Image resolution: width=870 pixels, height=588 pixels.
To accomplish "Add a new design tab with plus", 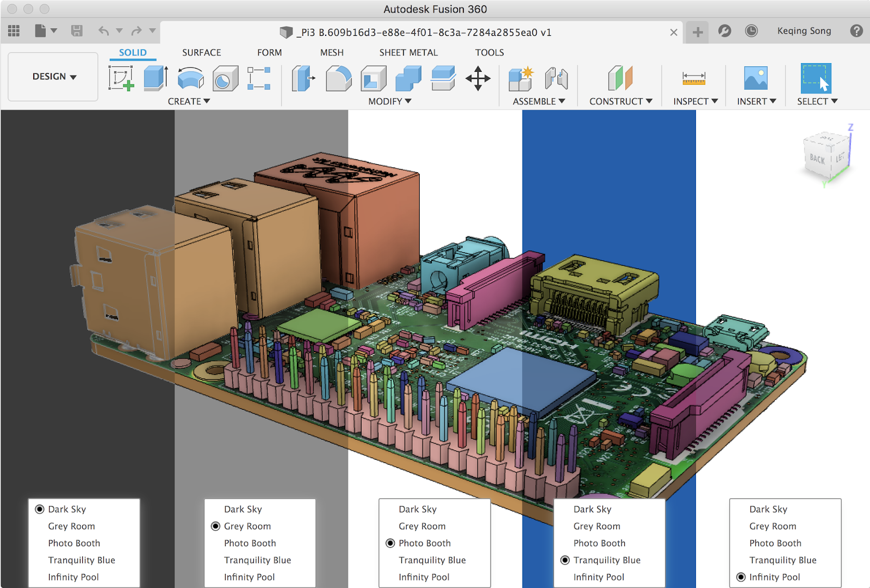I will click(698, 32).
